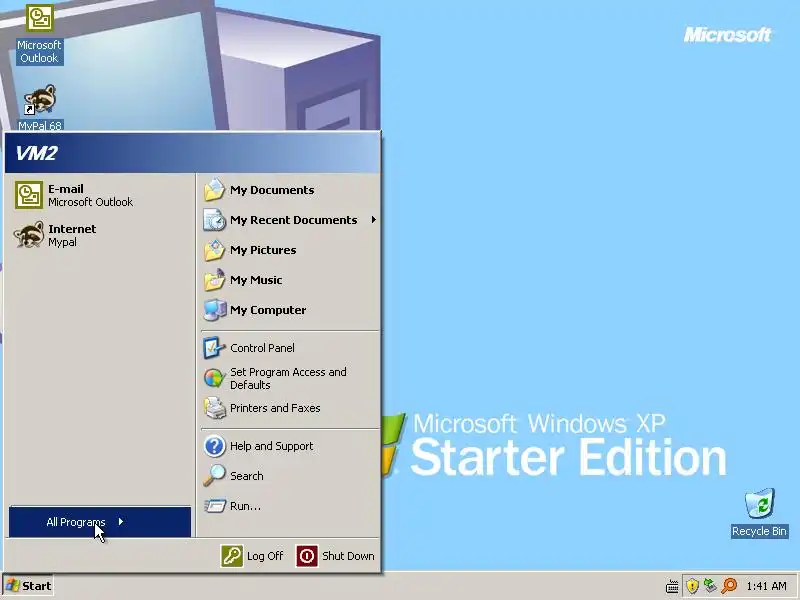Open Microsoft Outlook desktop shortcut icon
The width and height of the screenshot is (800, 600).
point(39,18)
